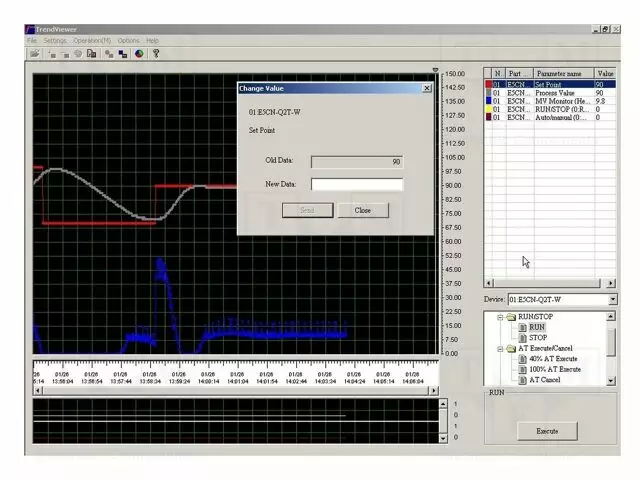
Task: Click the New Data input field
Action: 356,184
